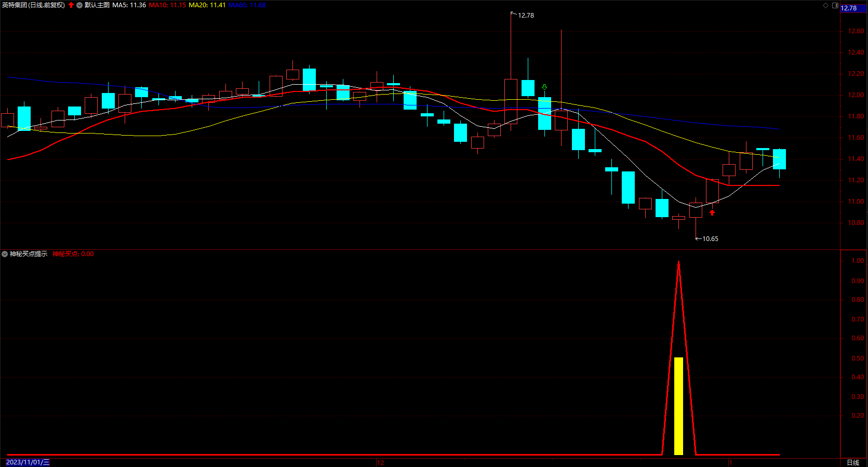Click the 10.65 low price annotation
The image size is (868, 467).
710,239
